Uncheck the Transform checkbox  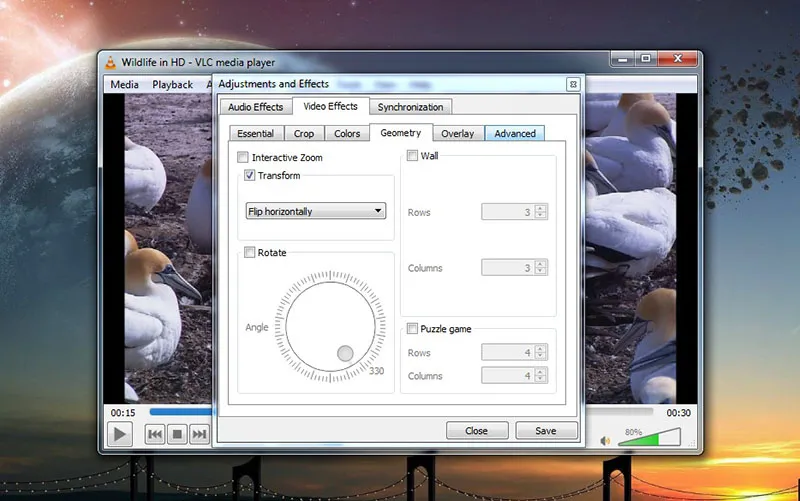tap(250, 176)
